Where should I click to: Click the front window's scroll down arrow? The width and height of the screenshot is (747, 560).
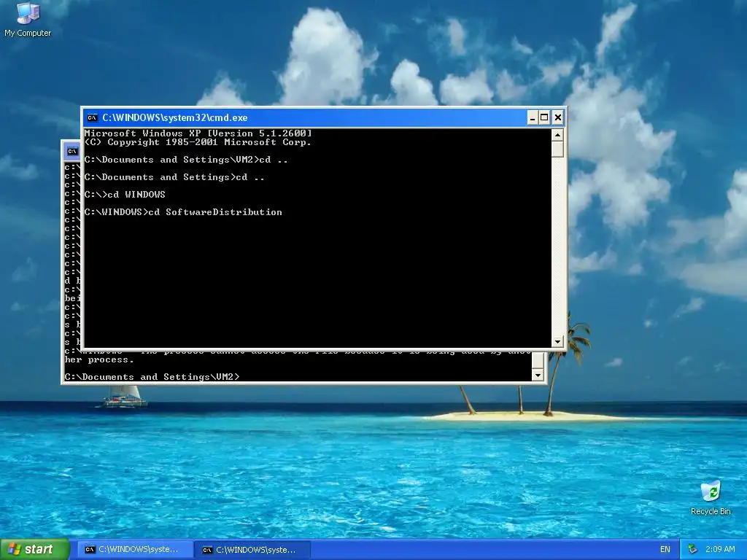pos(557,341)
